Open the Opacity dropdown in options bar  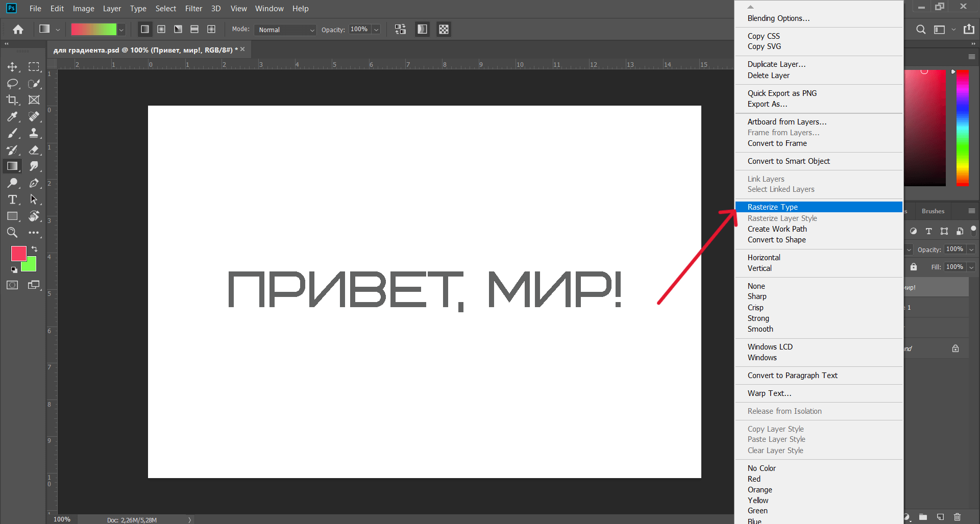tap(376, 30)
